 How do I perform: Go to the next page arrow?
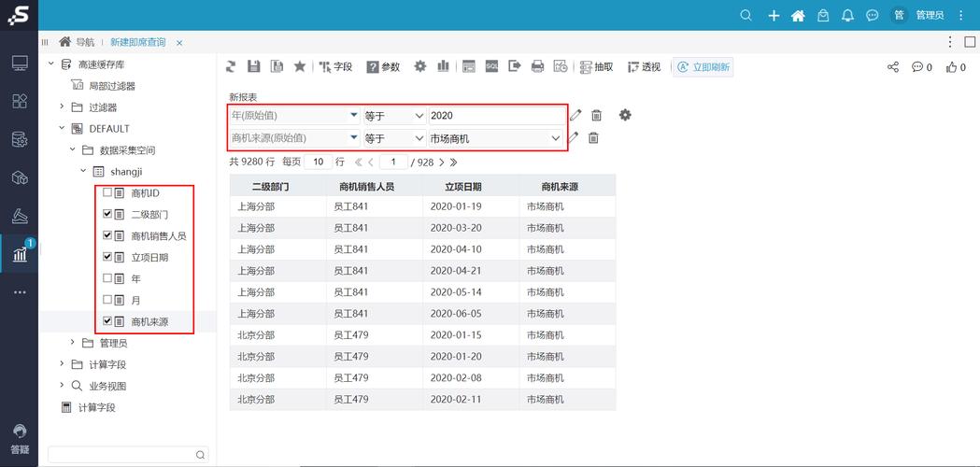click(x=441, y=162)
